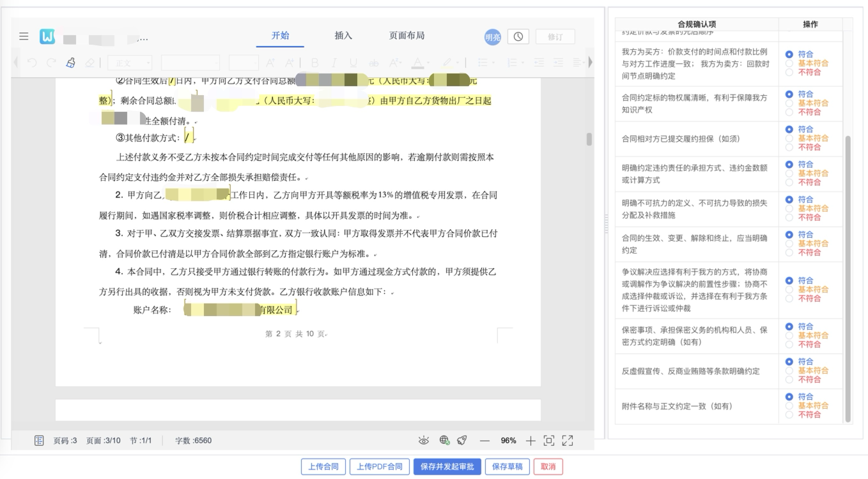The height and width of the screenshot is (479, 868).
Task: Click the 保存草稿 button
Action: (x=508, y=466)
